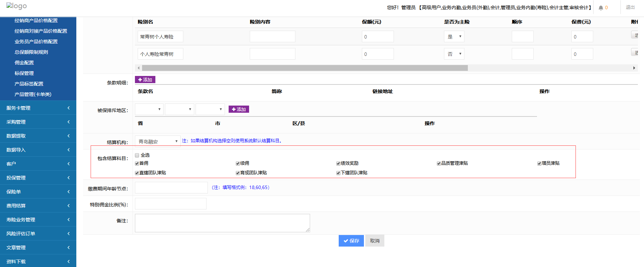Expand the 费用结算 sidebar chevron
Viewport: 644px width, 267px height.
coord(68,206)
